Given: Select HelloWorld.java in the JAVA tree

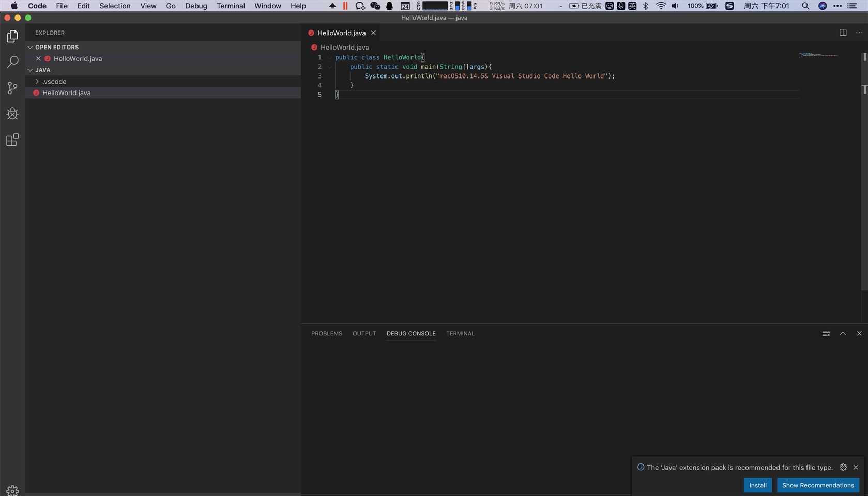Looking at the screenshot, I should [x=163, y=93].
